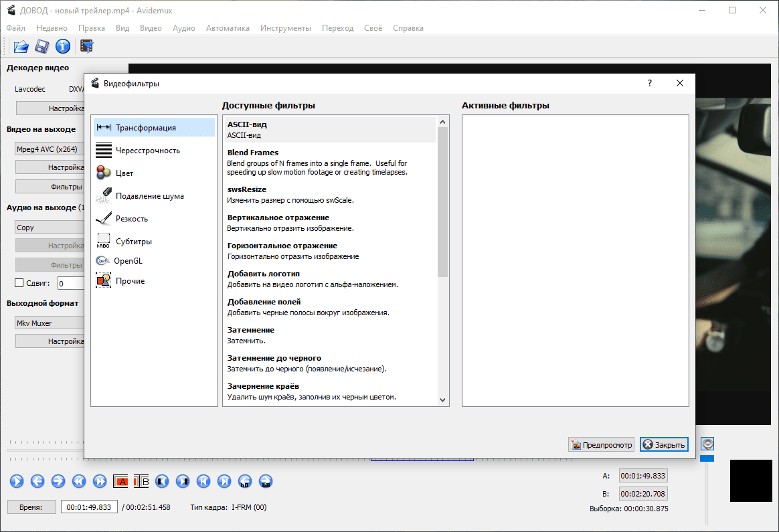This screenshot has height=532, width=779.
Task: Select the swsResize filter
Action: point(331,195)
